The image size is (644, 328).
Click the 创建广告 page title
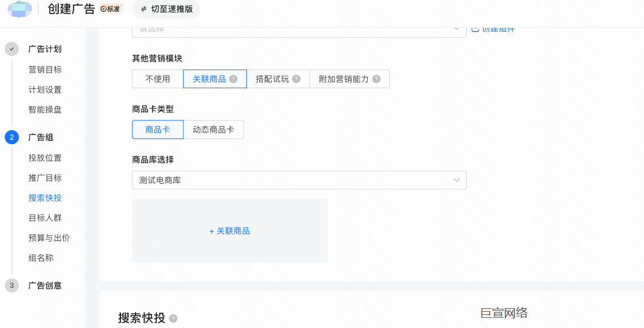pos(72,8)
